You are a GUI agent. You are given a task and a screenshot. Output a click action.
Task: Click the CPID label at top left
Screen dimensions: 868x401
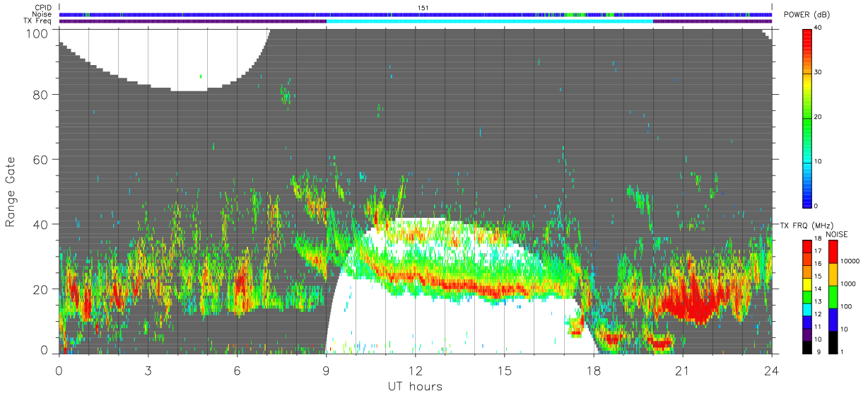click(x=43, y=8)
